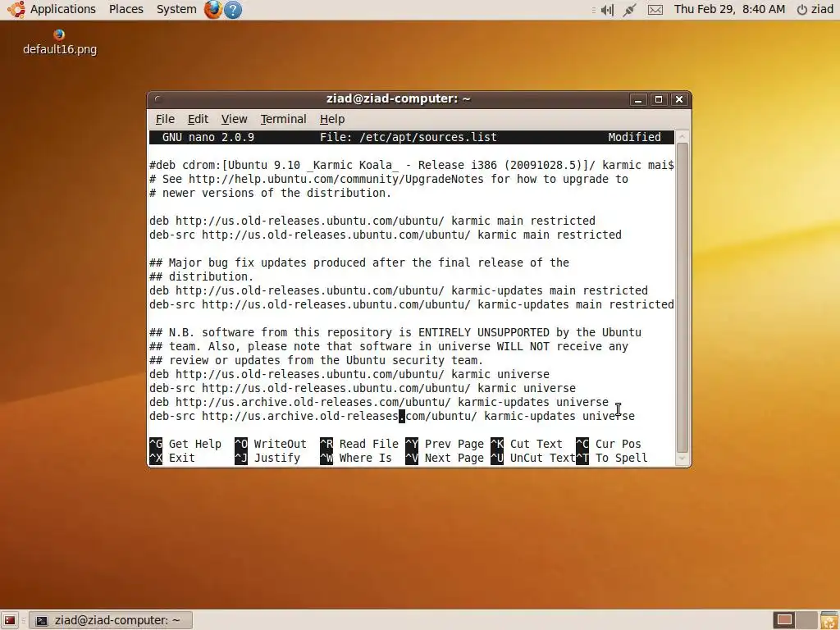
Task: Open the System menu
Action: pyautogui.click(x=176, y=9)
